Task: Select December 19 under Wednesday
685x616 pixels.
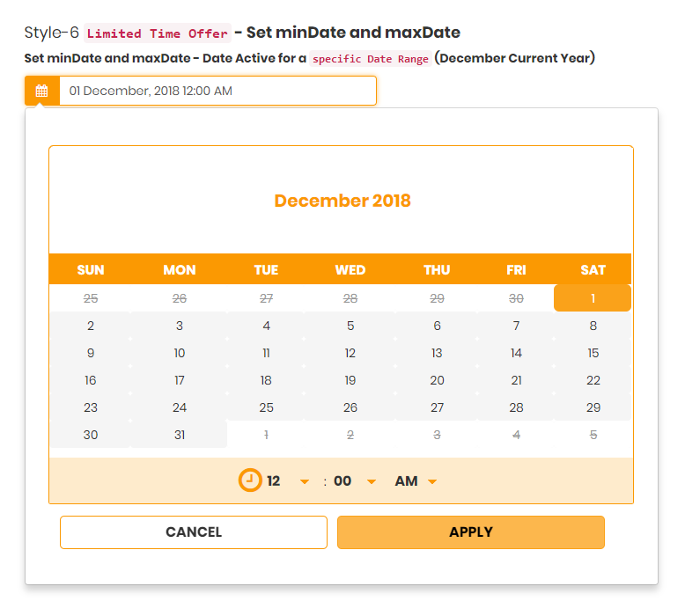Action: (x=350, y=380)
